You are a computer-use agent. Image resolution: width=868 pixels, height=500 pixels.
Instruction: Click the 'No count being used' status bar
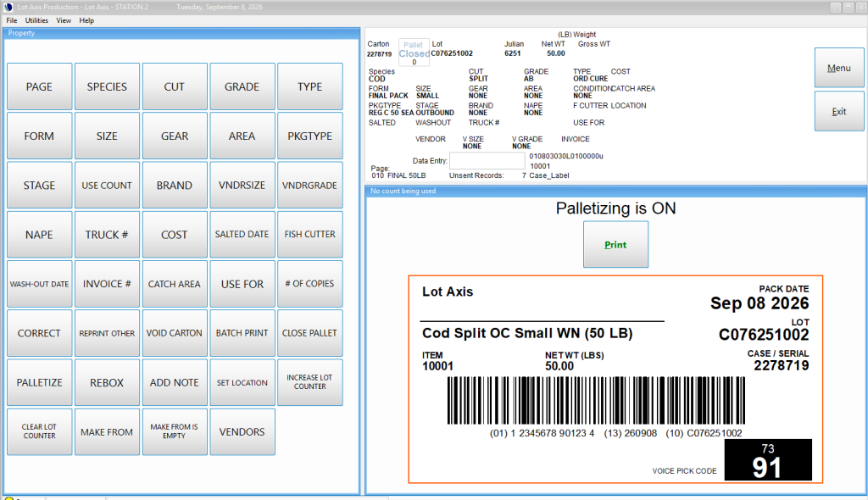[615, 191]
